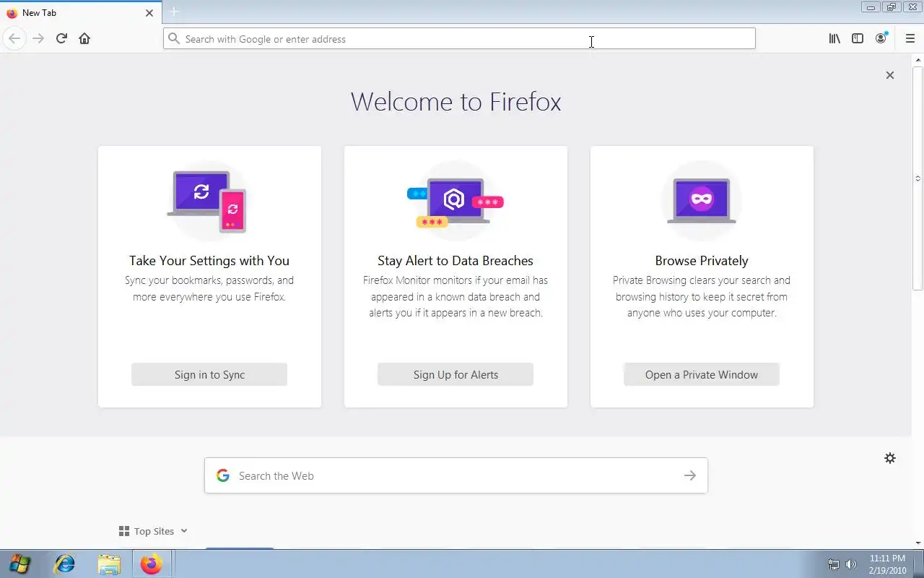Screen dimensions: 924x578
Task: Launch Internet Explorer from taskbar
Action: click(65, 564)
